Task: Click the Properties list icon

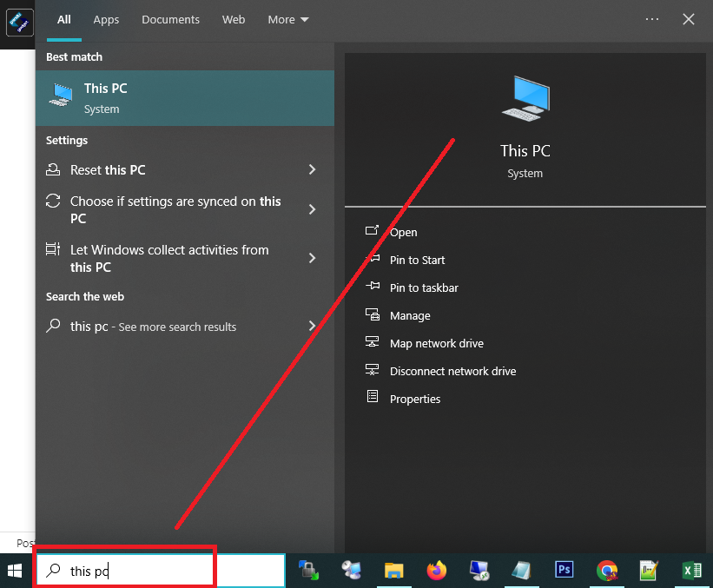Action: click(x=373, y=397)
